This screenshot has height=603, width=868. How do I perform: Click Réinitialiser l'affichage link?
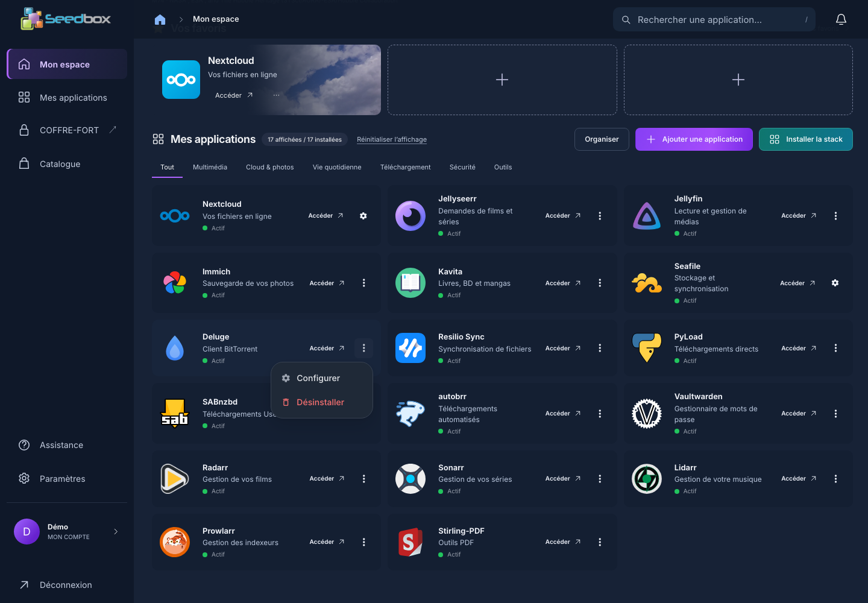click(392, 139)
